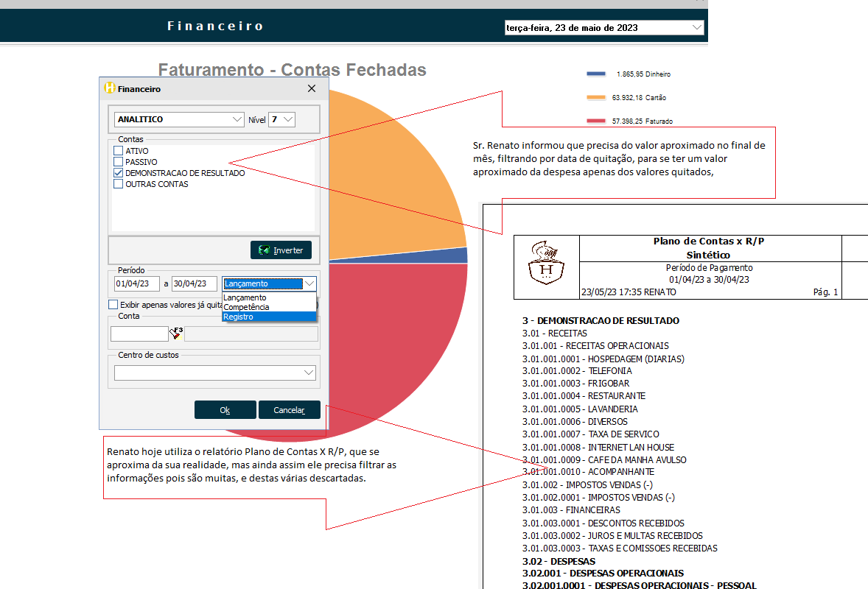Image resolution: width=868 pixels, height=589 pixels.
Task: Open the date dropdown in header
Action: (697, 28)
